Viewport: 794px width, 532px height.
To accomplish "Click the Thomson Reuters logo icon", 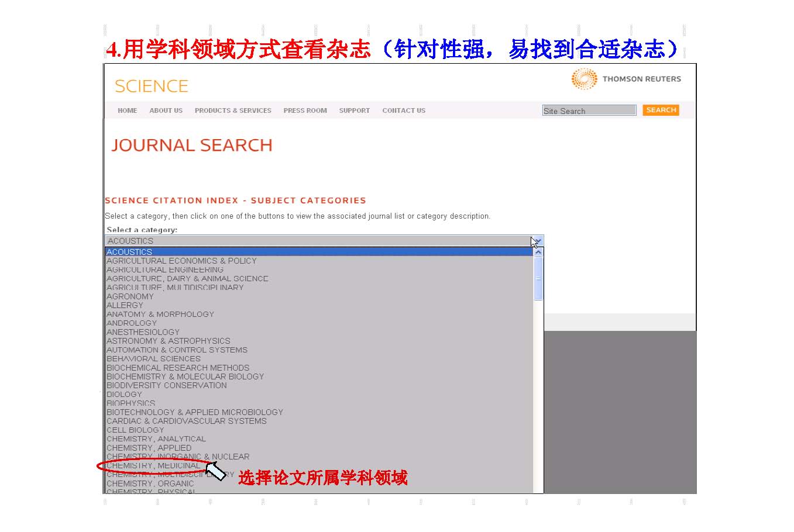I will [x=583, y=79].
